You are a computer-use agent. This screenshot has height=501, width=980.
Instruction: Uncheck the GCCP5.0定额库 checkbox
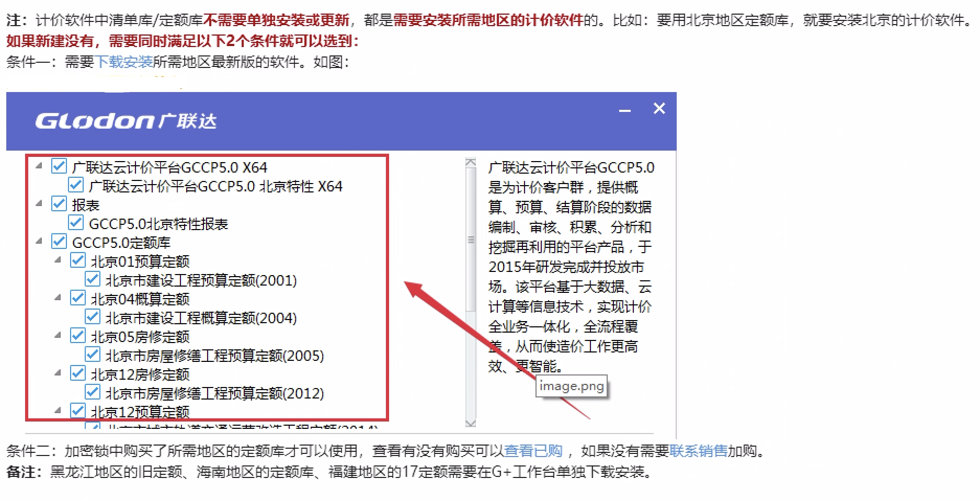pyautogui.click(x=59, y=242)
